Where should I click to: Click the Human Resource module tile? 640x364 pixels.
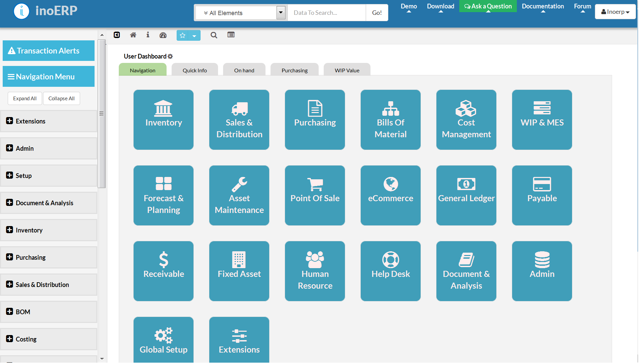tap(315, 271)
